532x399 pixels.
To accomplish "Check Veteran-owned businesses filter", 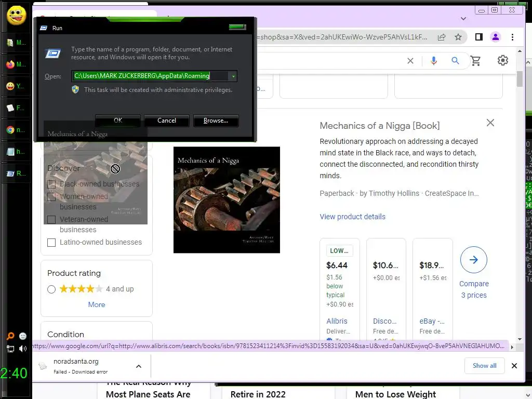I will tap(51, 220).
